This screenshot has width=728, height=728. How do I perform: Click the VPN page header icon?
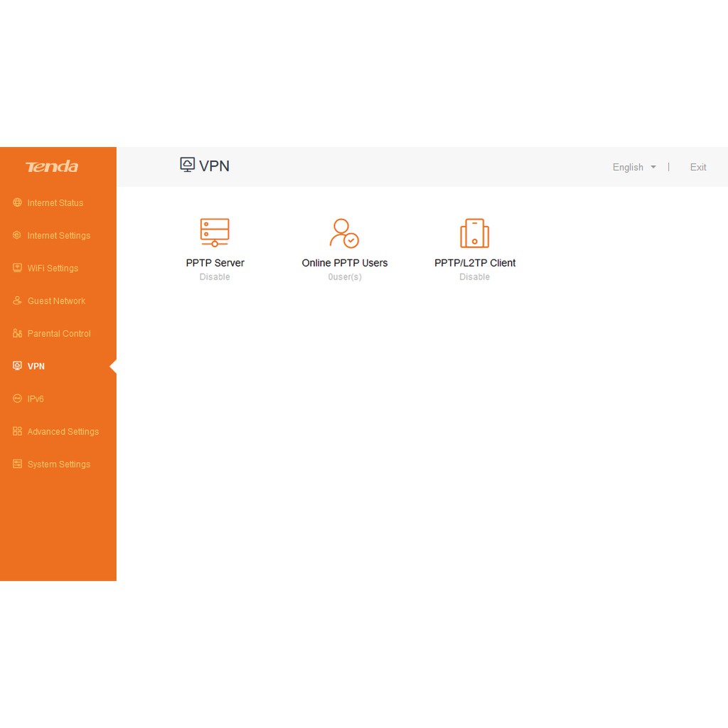tap(187, 165)
